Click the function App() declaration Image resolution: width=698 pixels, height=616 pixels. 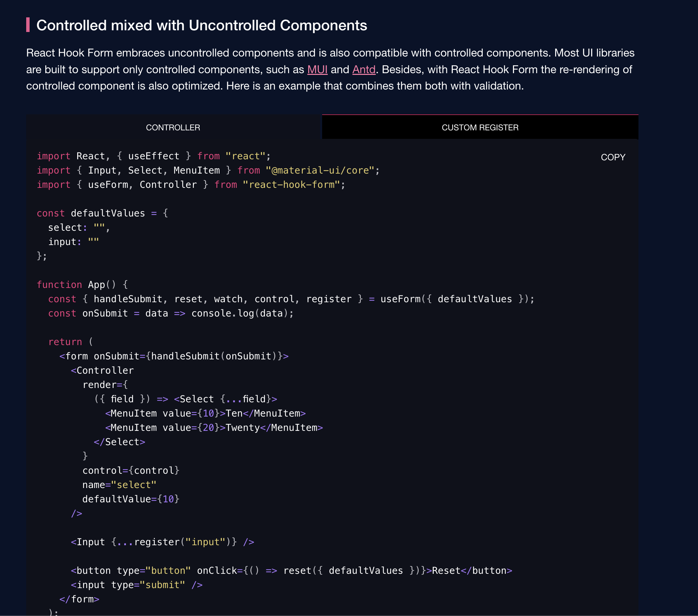pyautogui.click(x=82, y=285)
